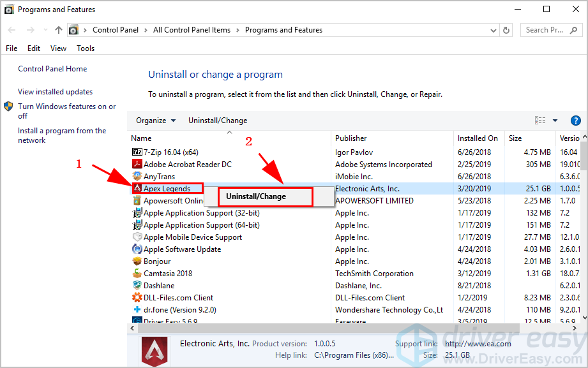Screen dimensions: 588x368
Task: Click the up arrow navigation icon
Action: [59, 30]
